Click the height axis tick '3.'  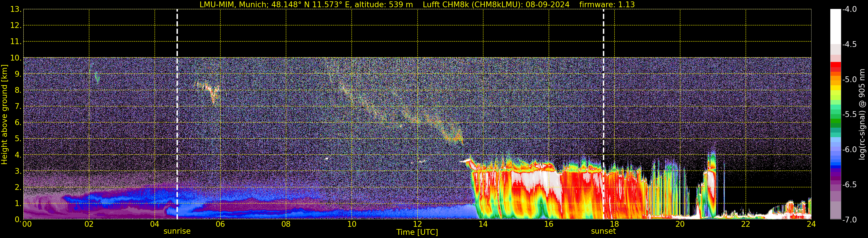coord(18,171)
